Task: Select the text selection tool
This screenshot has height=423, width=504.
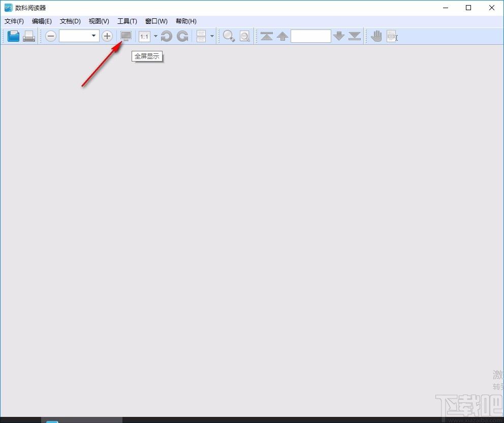Action: point(392,36)
